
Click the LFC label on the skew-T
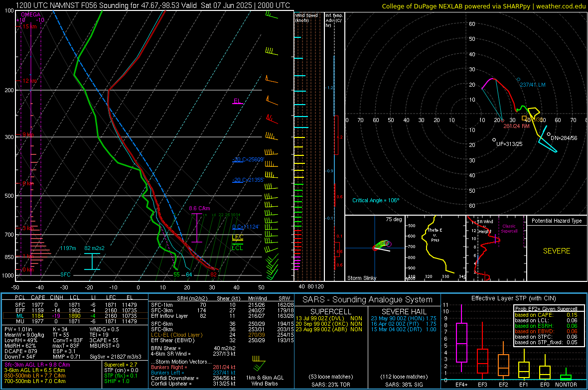click(237, 237)
